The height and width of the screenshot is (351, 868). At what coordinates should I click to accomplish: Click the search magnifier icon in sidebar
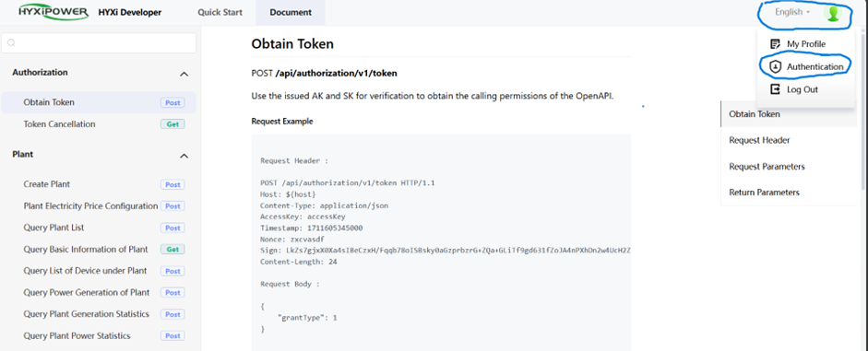12,43
